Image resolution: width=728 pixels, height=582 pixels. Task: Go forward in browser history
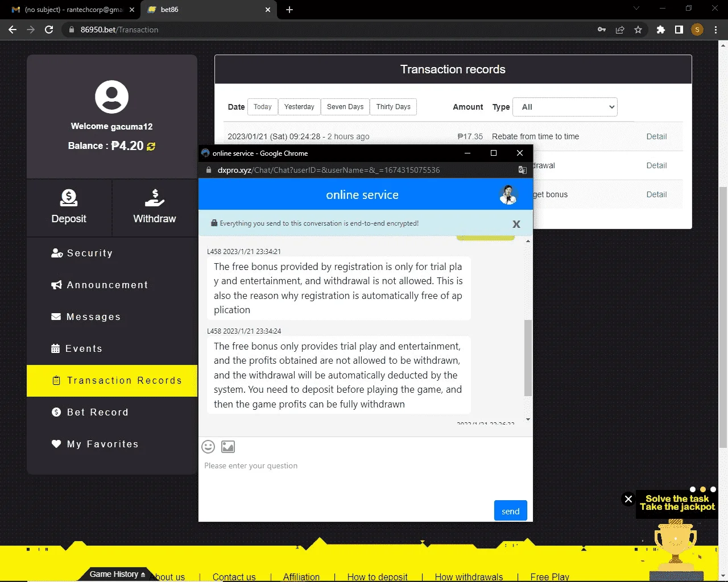point(31,30)
